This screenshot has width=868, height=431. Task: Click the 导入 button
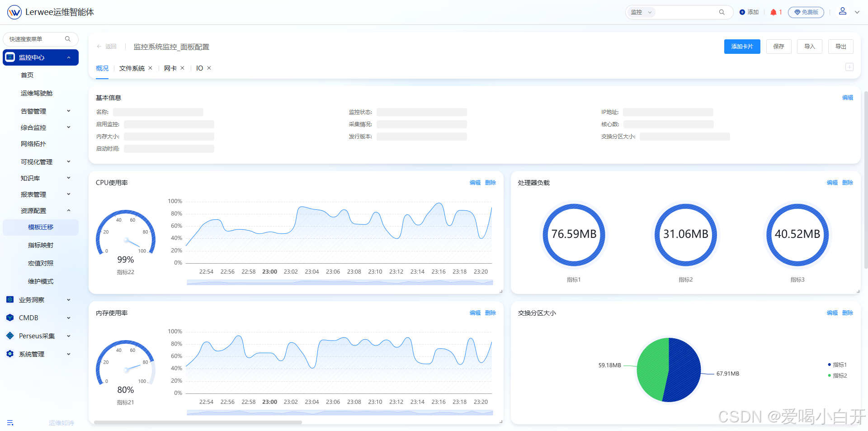[x=810, y=47]
